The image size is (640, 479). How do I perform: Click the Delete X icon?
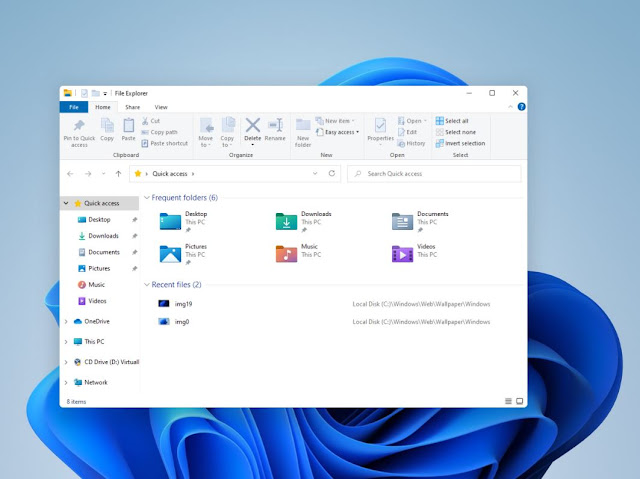click(x=253, y=125)
